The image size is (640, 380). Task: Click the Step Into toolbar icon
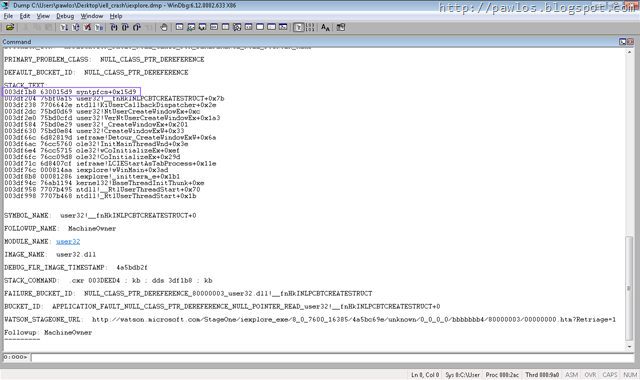pos(114,27)
